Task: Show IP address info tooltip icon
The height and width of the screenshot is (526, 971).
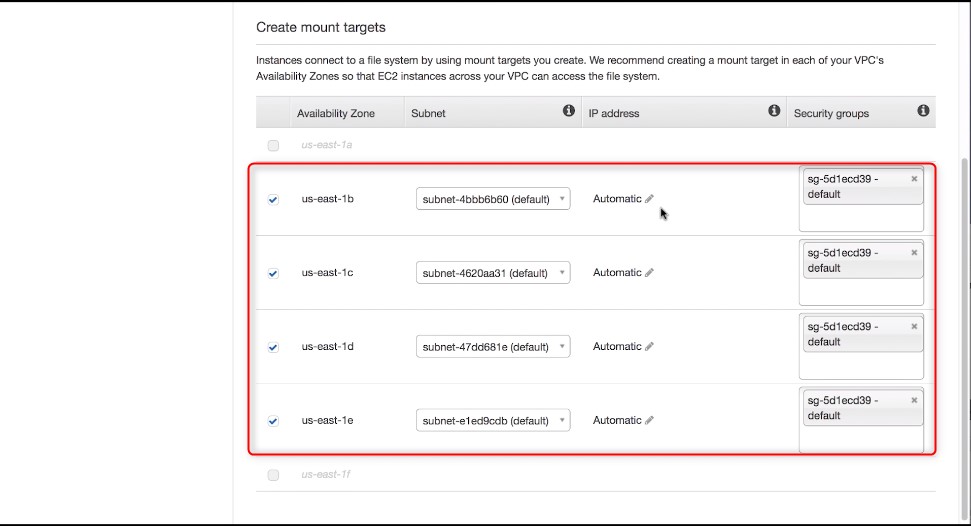Action: click(x=773, y=111)
